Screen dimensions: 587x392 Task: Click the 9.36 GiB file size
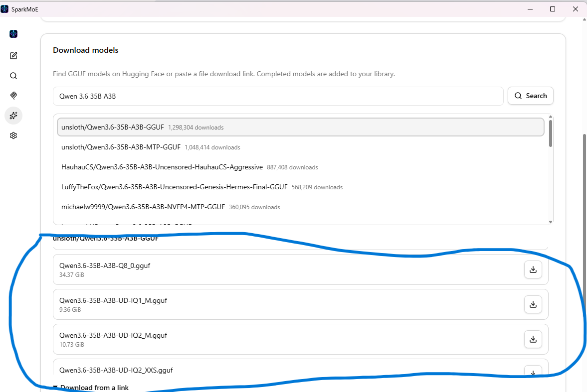click(x=70, y=310)
